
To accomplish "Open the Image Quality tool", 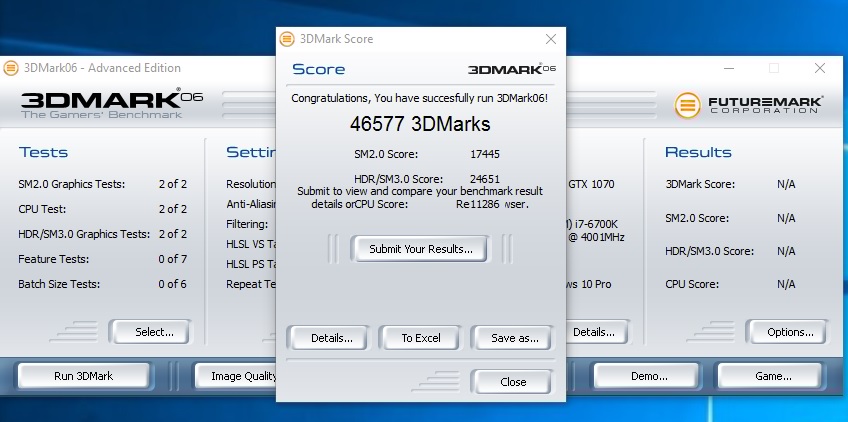I will [x=236, y=376].
